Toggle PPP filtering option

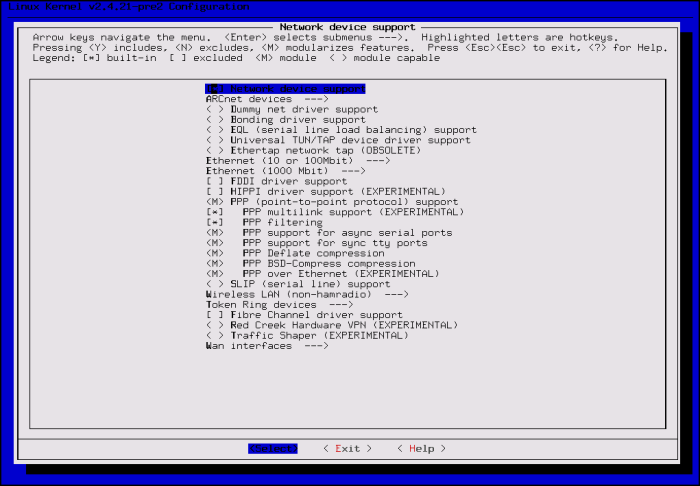point(214,222)
